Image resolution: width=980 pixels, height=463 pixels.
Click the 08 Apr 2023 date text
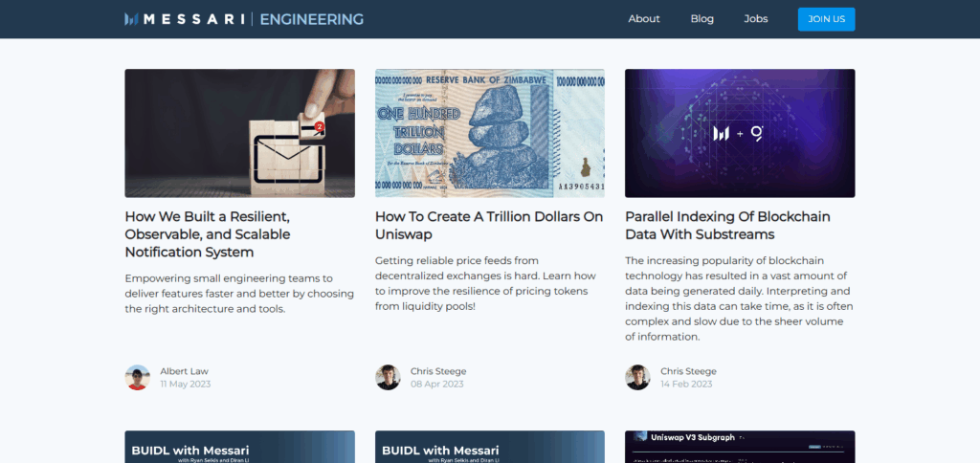[436, 384]
